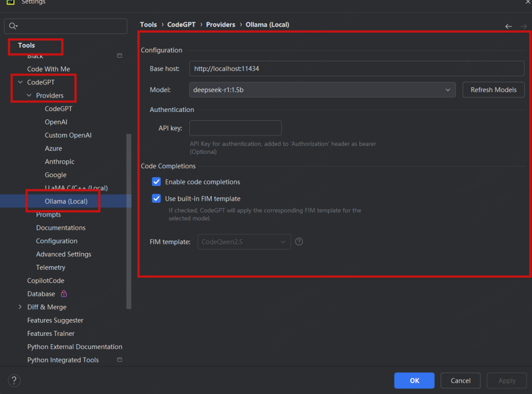Image resolution: width=532 pixels, height=394 pixels.
Task: Click the Use built-in FIM template label
Action: click(202, 198)
